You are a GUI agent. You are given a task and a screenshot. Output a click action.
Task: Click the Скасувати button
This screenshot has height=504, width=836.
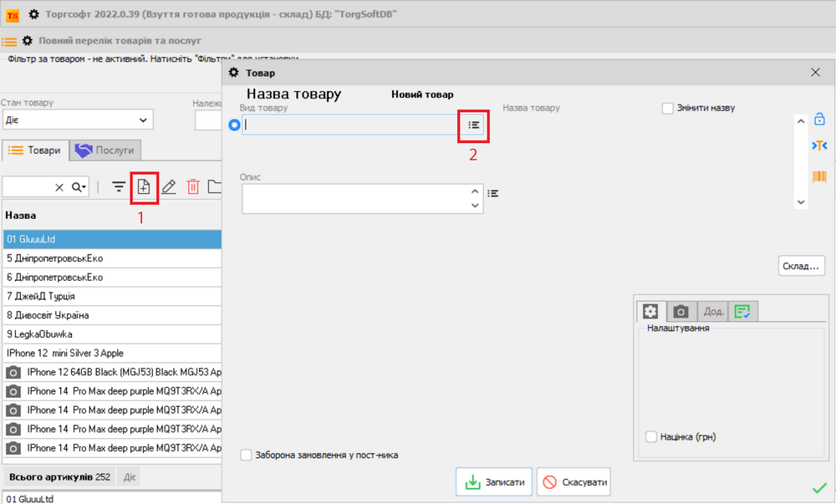click(573, 482)
